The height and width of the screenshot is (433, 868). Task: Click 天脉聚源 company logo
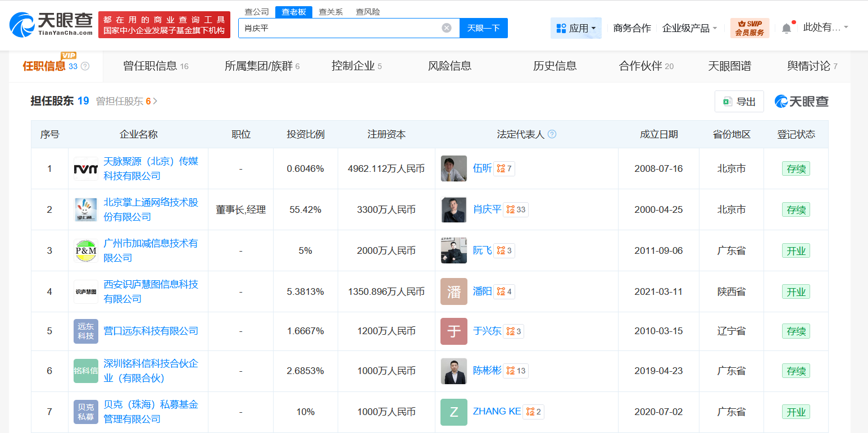pos(86,168)
